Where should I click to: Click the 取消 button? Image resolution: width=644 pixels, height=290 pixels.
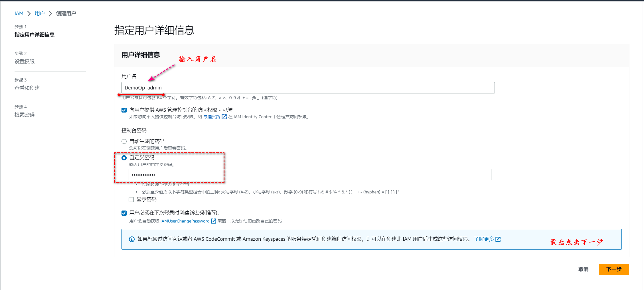pos(583,269)
